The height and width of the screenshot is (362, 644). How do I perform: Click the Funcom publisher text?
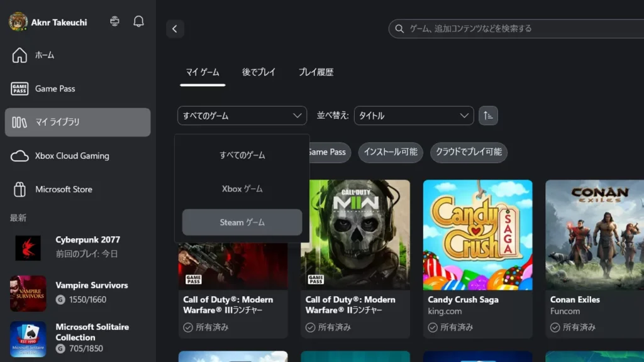(x=565, y=312)
